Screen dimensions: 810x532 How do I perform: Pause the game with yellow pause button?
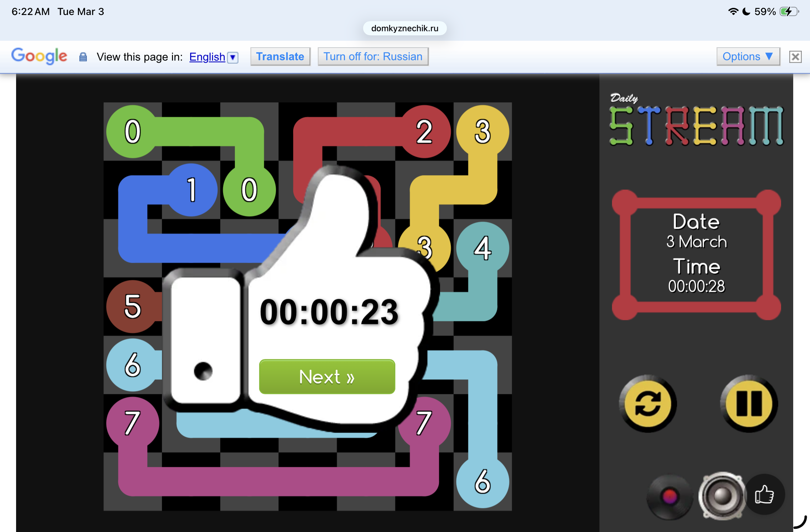pos(749,403)
